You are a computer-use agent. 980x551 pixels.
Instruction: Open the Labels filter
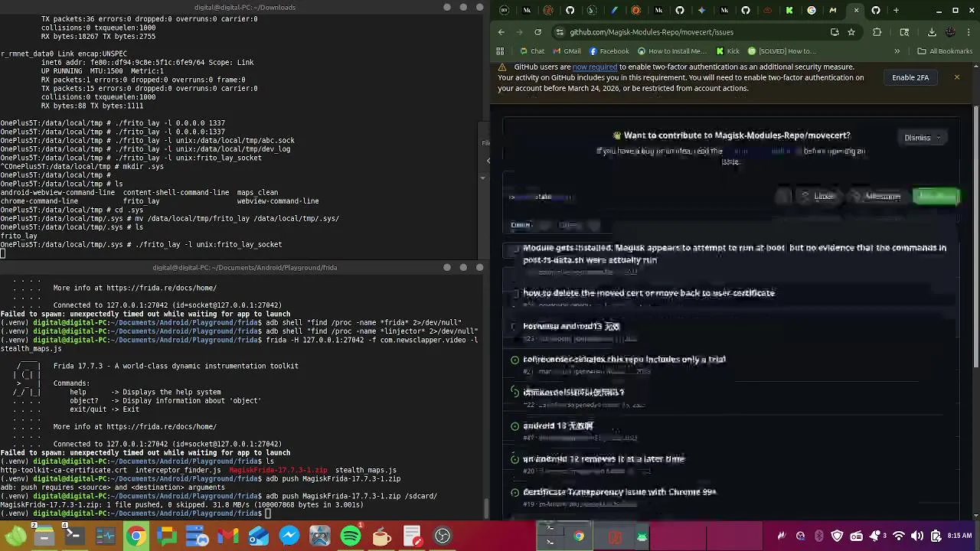click(818, 197)
